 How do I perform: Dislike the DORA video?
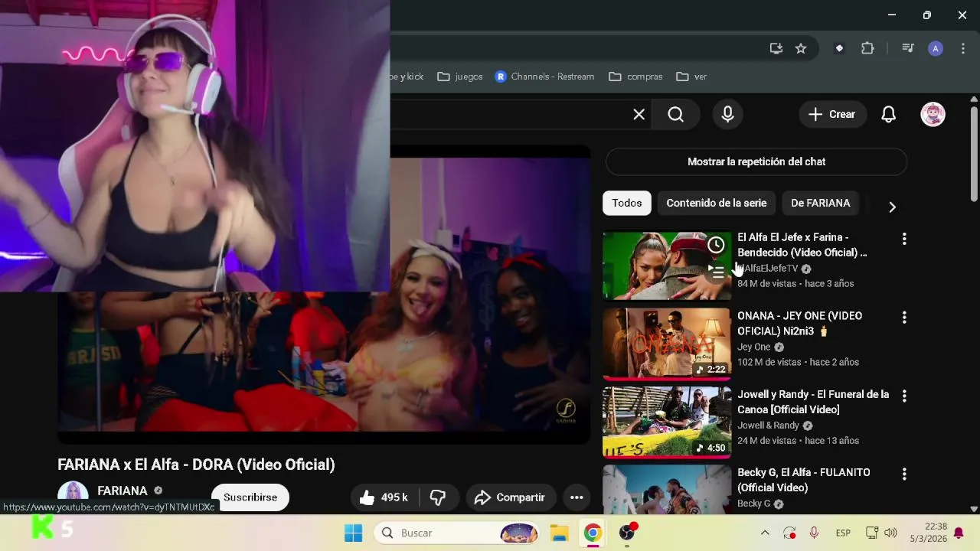[x=438, y=497]
